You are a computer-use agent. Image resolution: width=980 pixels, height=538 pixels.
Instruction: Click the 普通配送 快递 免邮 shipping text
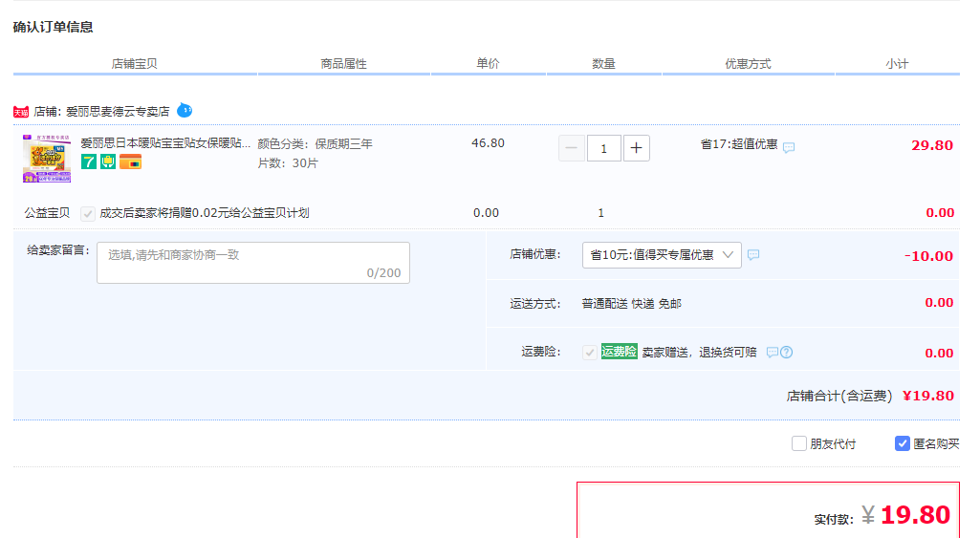pos(632,304)
